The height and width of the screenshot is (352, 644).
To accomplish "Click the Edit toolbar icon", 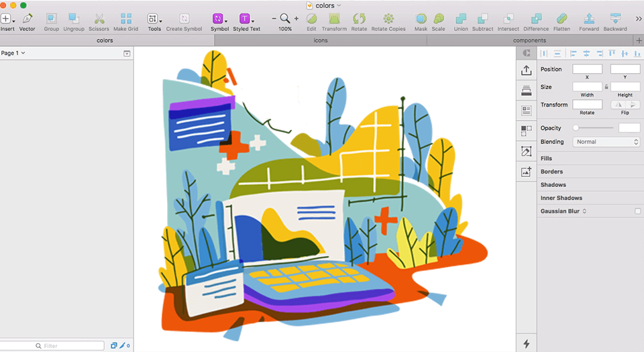I will [312, 19].
